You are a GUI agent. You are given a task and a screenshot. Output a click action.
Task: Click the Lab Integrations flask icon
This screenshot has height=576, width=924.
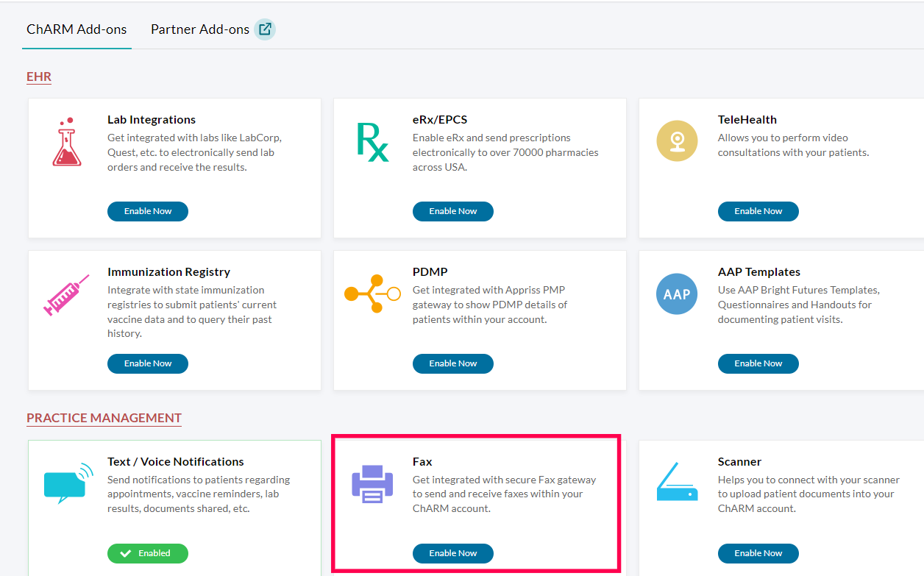[66, 141]
